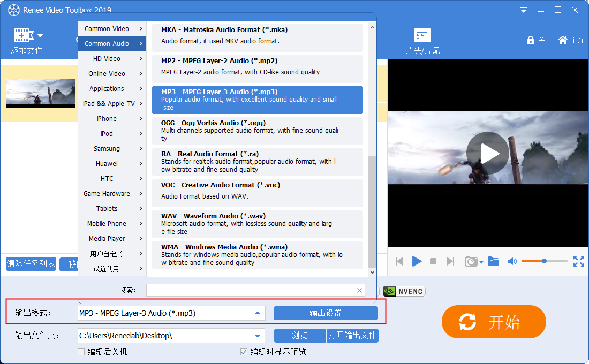Open the 最近使用 recent category
The image size is (589, 364).
(x=112, y=269)
